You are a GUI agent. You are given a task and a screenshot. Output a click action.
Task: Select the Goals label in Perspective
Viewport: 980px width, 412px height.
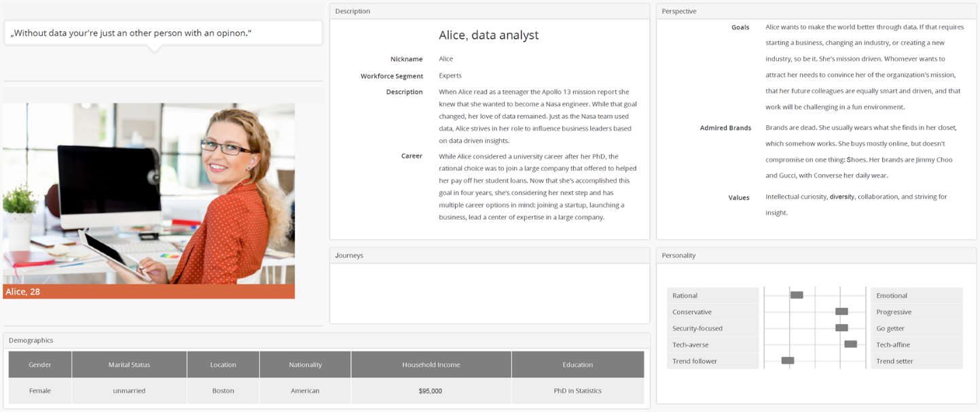(x=740, y=27)
